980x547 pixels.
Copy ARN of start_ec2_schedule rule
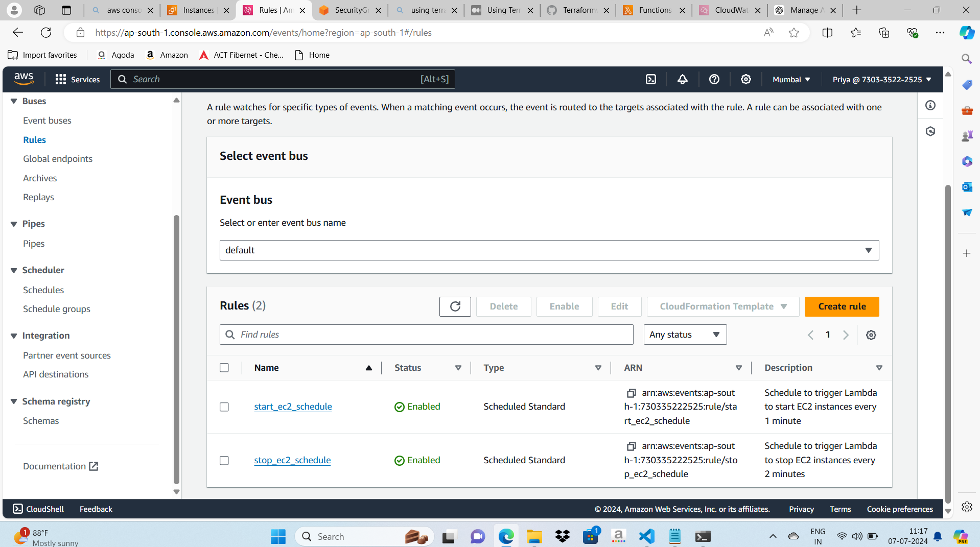click(x=631, y=393)
